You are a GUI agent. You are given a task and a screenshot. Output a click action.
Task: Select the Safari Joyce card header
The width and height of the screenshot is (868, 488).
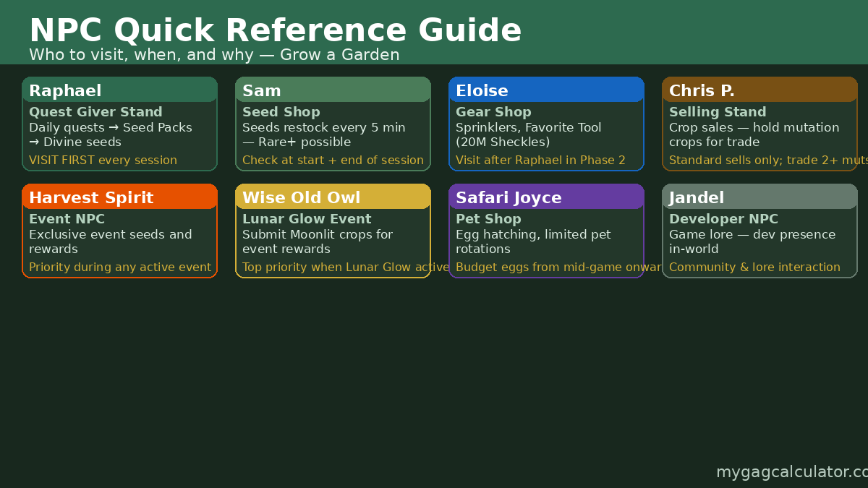coord(546,197)
